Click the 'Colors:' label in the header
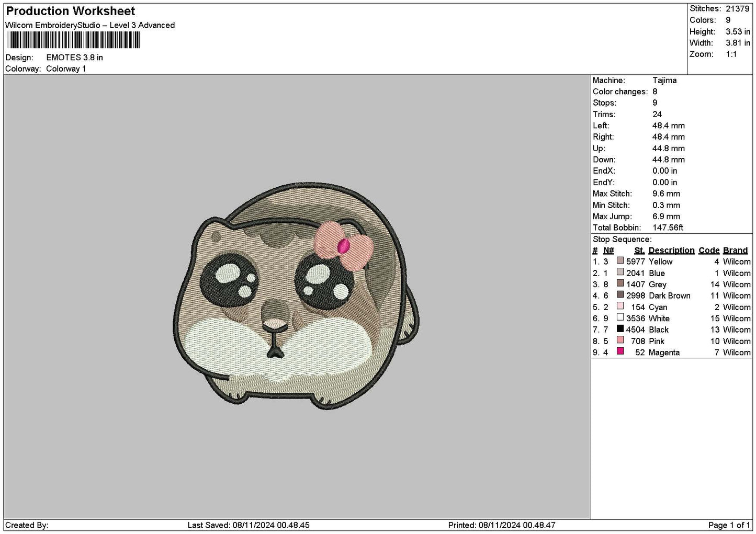The width and height of the screenshot is (756, 534). click(702, 20)
